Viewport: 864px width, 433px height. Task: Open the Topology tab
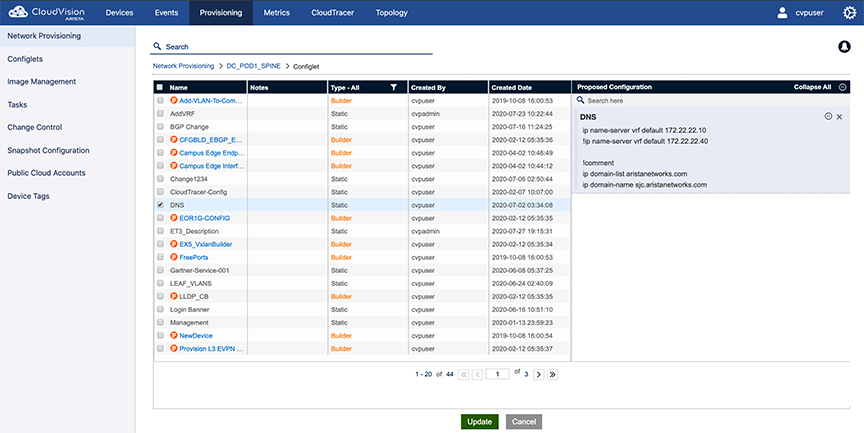coord(392,13)
